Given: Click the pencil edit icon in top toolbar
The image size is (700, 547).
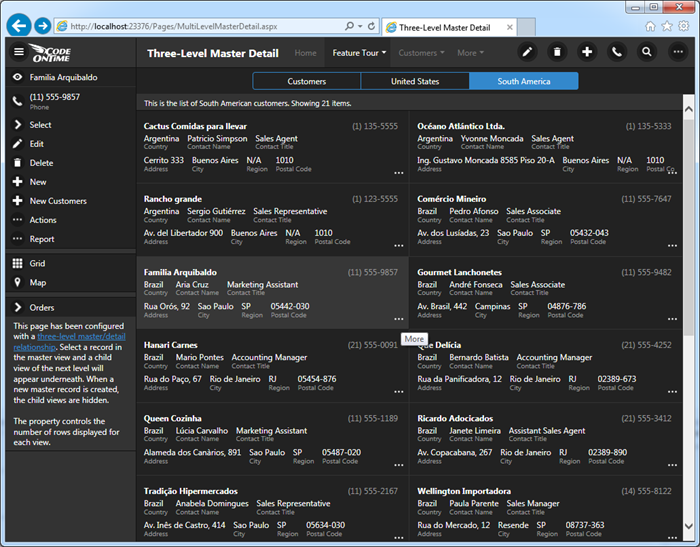Looking at the screenshot, I should click(x=527, y=52).
